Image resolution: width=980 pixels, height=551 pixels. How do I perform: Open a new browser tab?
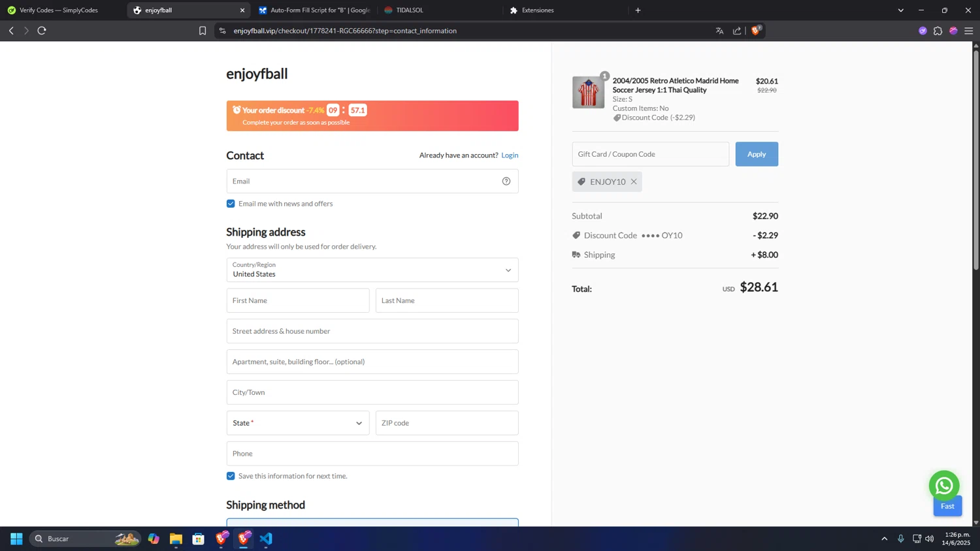[638, 10]
